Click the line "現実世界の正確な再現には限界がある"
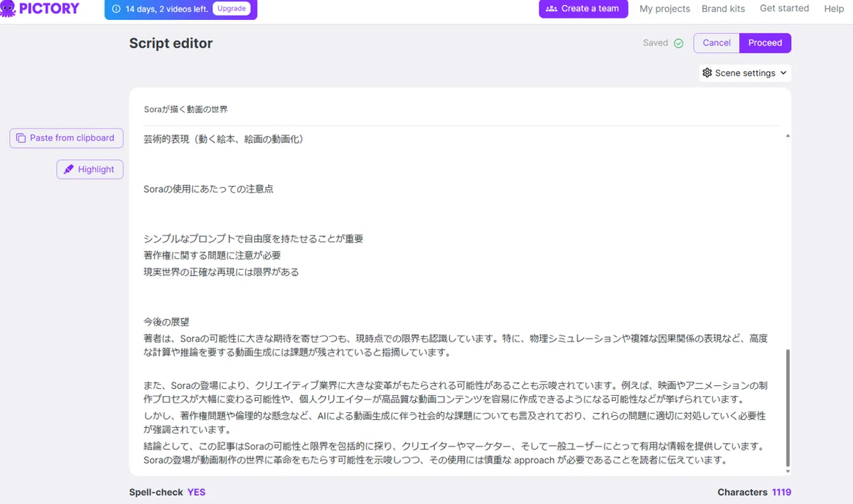The width and height of the screenshot is (853, 504). [221, 272]
